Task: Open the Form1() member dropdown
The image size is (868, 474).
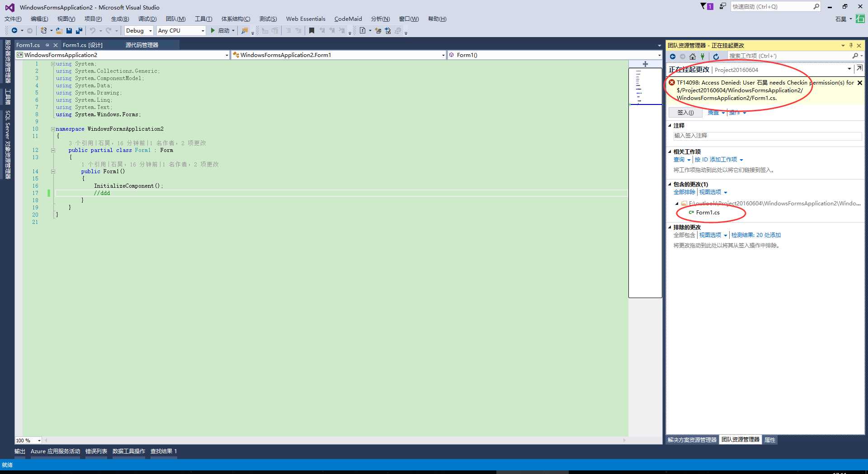Action: point(555,55)
